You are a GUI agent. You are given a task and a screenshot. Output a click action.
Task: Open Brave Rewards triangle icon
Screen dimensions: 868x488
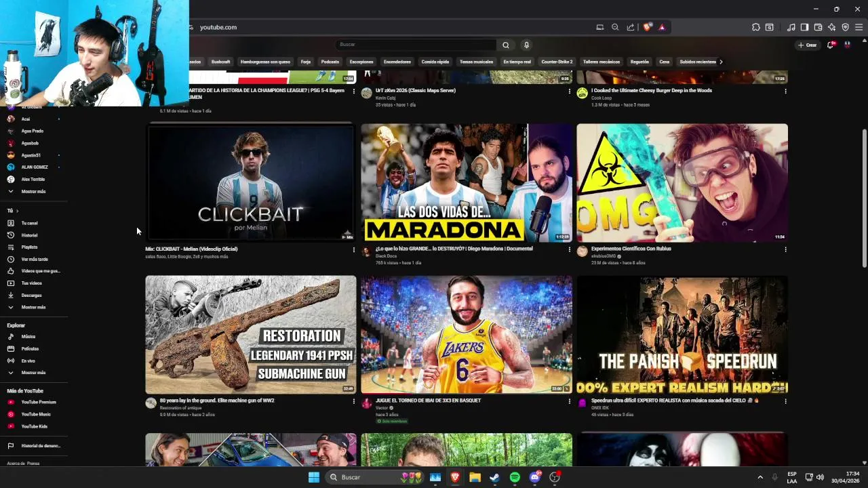[662, 27]
